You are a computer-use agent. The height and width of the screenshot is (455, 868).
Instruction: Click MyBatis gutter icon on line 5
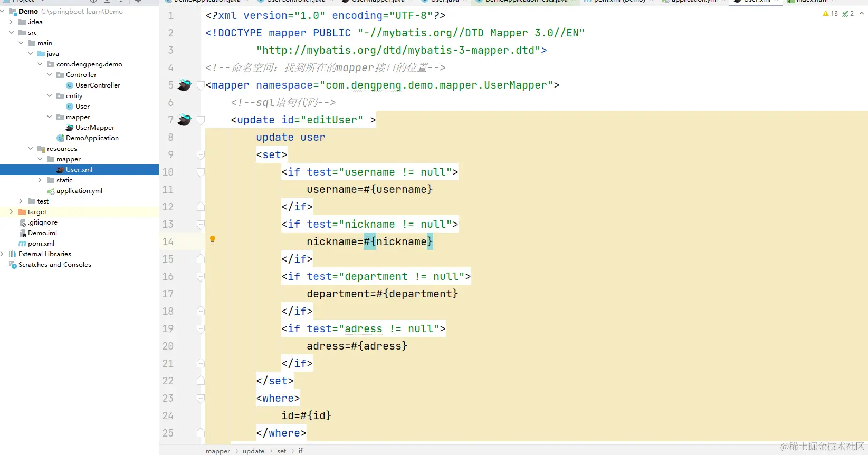184,85
